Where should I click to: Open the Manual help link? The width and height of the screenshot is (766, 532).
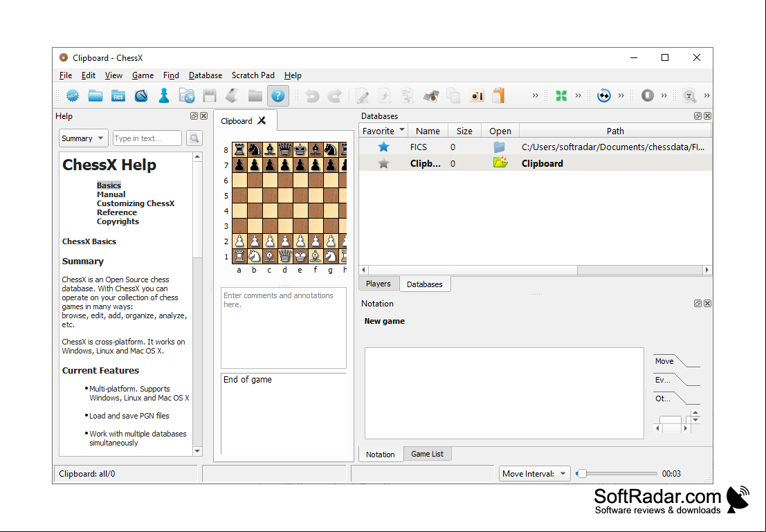tap(111, 194)
